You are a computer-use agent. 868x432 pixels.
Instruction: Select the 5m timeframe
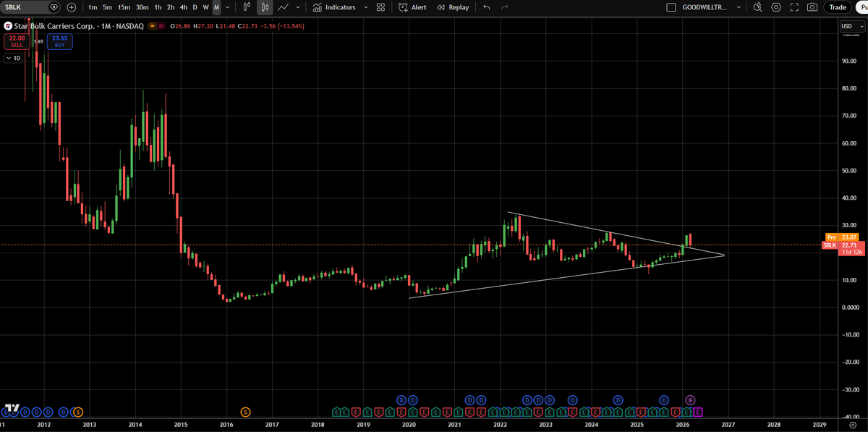tap(107, 7)
